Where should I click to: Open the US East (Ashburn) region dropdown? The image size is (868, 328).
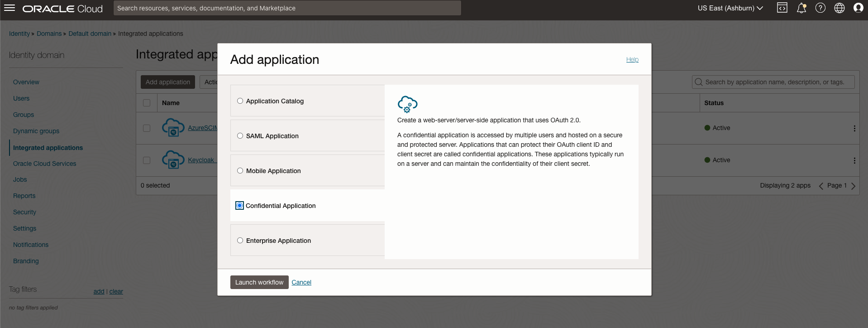[x=730, y=8]
